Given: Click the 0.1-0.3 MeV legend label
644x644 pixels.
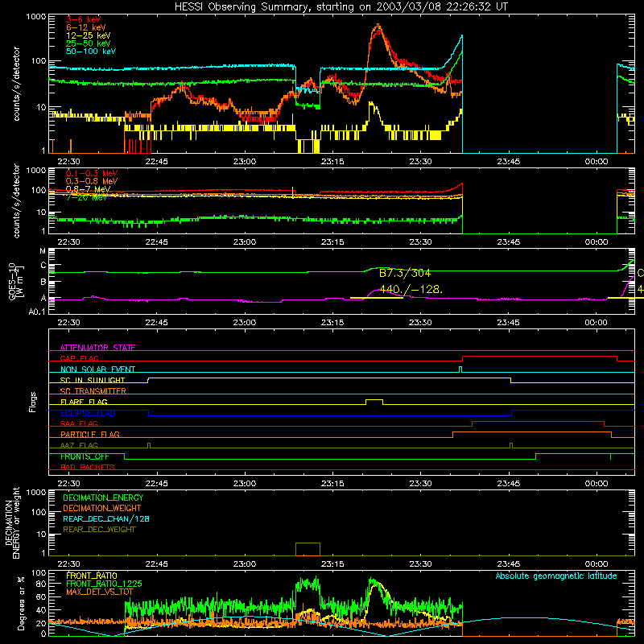Looking at the screenshot, I should pos(92,173).
